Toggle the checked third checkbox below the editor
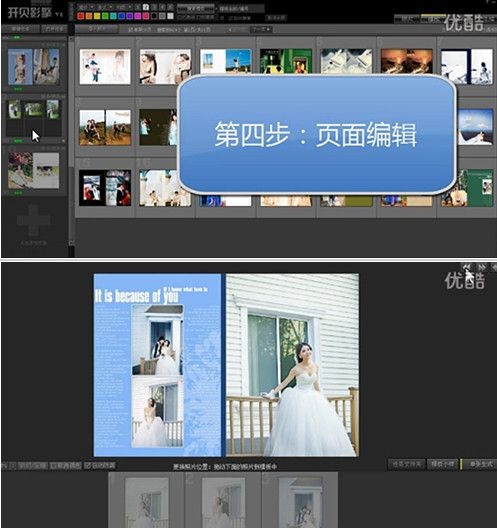The width and height of the screenshot is (497, 528). point(100,466)
